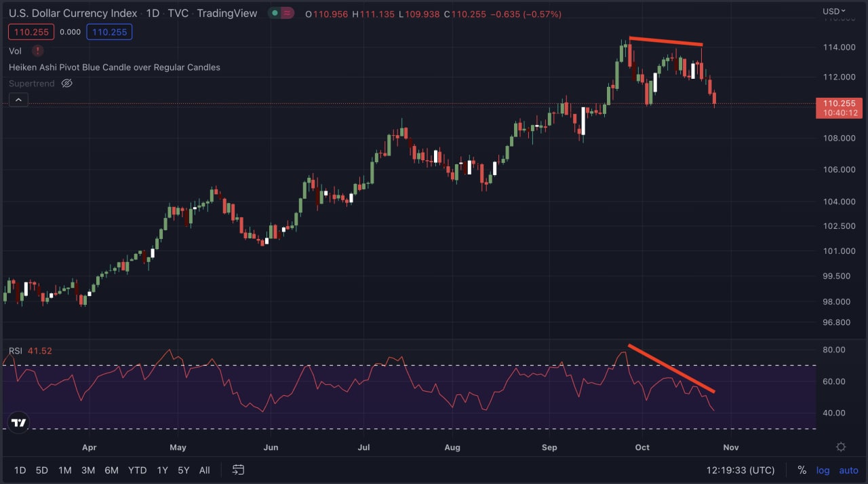
Task: Click the green market status dot
Action: pos(274,14)
